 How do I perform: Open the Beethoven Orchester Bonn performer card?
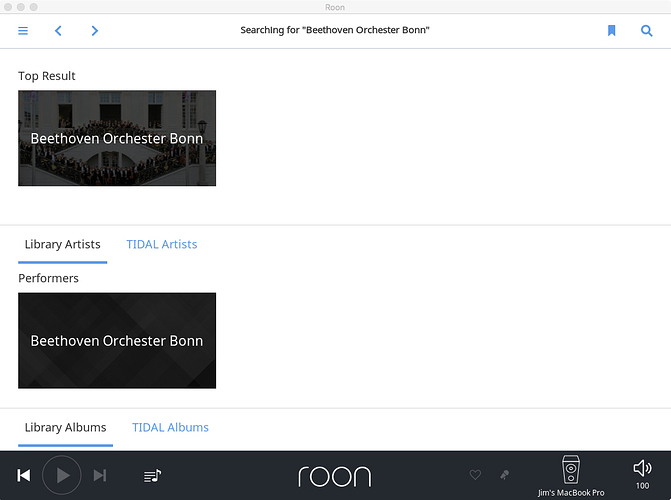117,340
